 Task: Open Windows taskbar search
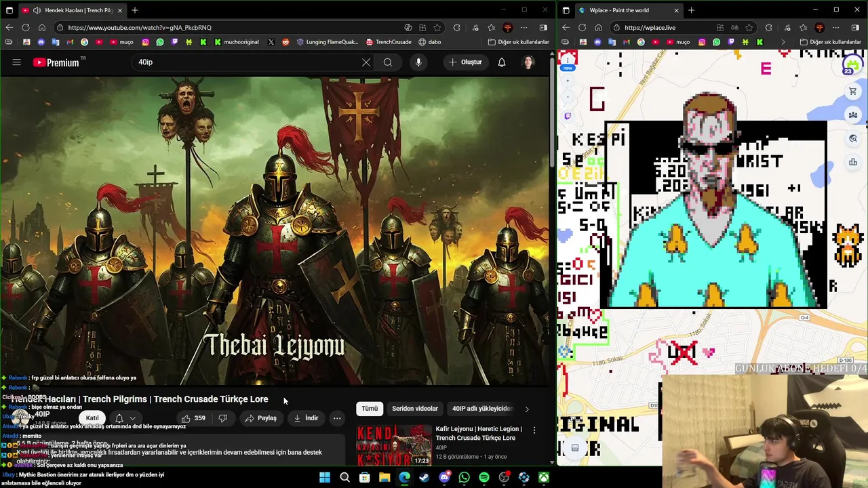coord(344,478)
